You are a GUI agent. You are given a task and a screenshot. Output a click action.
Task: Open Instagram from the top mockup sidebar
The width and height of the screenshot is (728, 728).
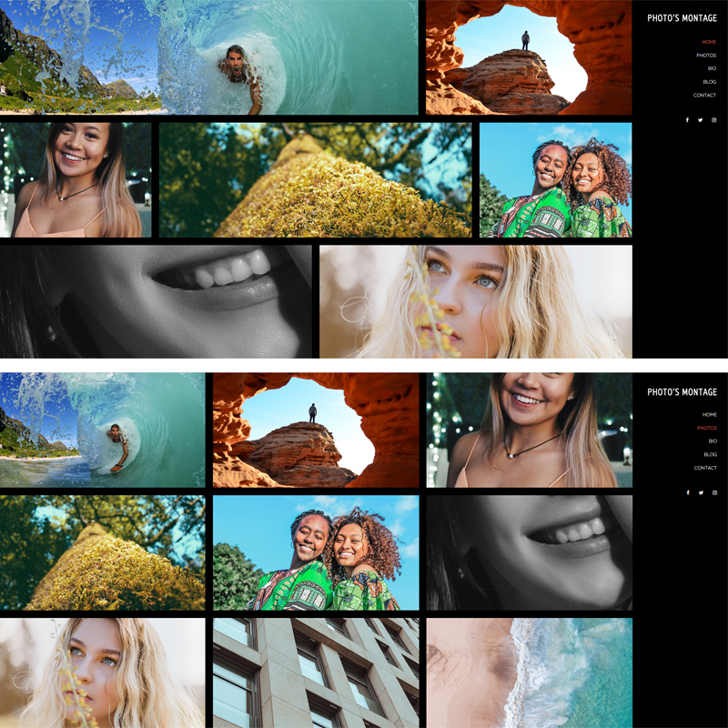coord(713,120)
